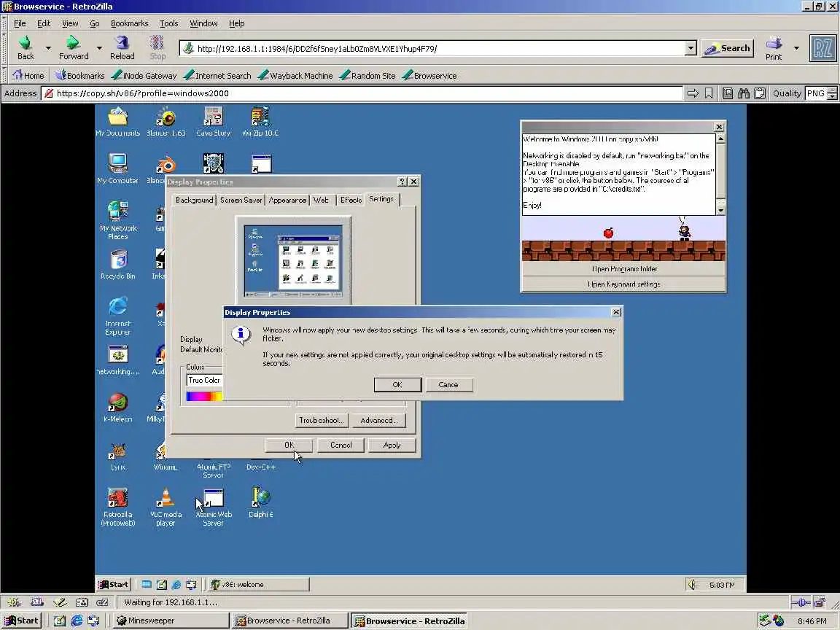Image resolution: width=840 pixels, height=630 pixels.
Task: Select the My Computer desktop icon
Action: pyautogui.click(x=118, y=168)
